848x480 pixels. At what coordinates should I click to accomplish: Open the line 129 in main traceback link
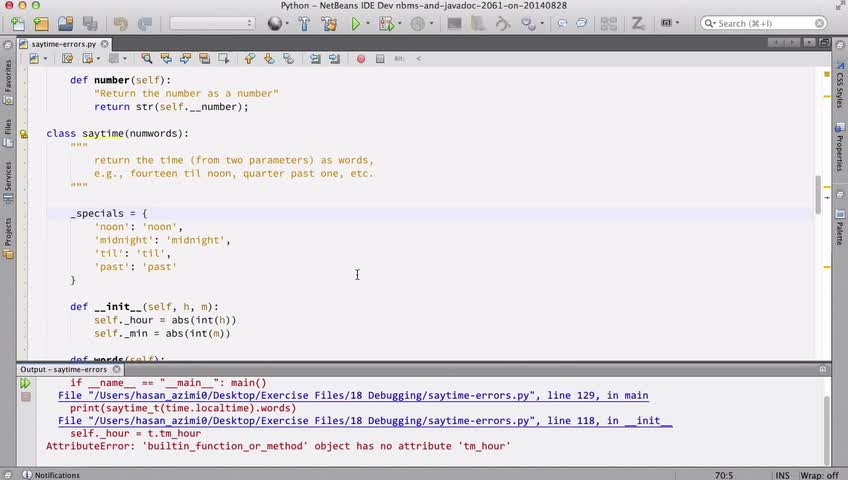pos(353,396)
